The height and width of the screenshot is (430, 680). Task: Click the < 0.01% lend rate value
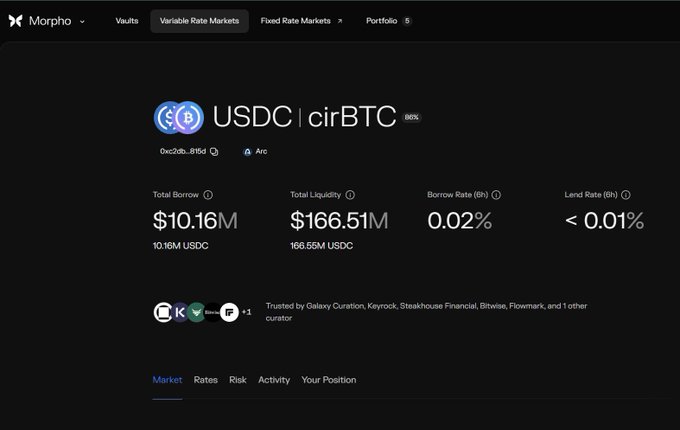(x=604, y=221)
